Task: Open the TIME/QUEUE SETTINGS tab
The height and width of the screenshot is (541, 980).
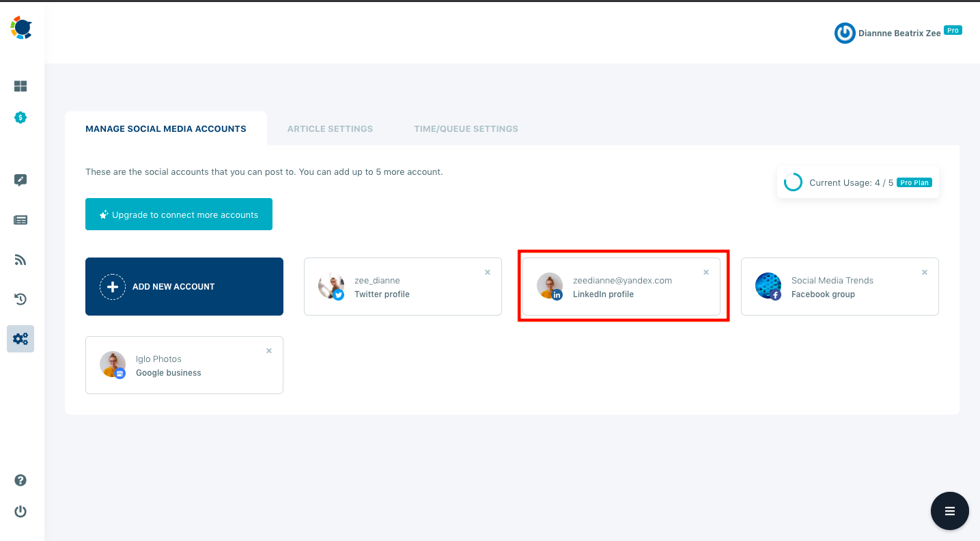Action: pyautogui.click(x=466, y=128)
